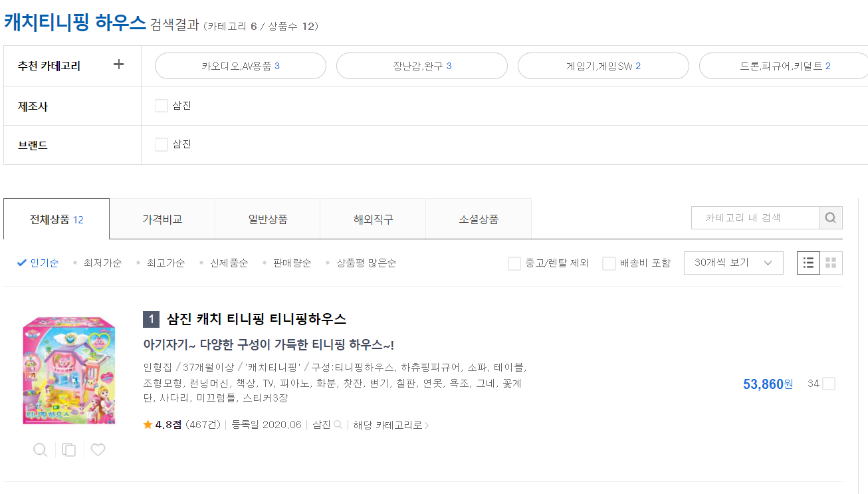The width and height of the screenshot is (868, 494).
Task: Zoom product image with magnifier icon
Action: coord(40,450)
